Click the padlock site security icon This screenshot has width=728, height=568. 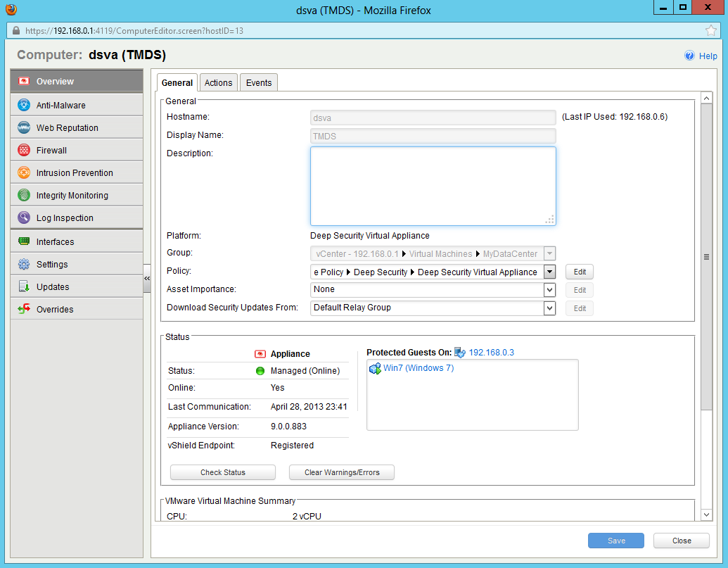click(x=16, y=31)
